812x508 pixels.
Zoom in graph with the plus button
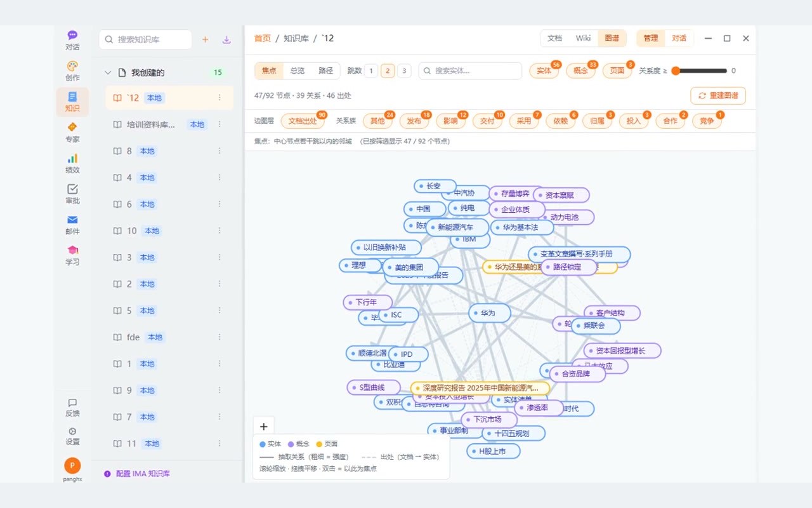(x=264, y=427)
